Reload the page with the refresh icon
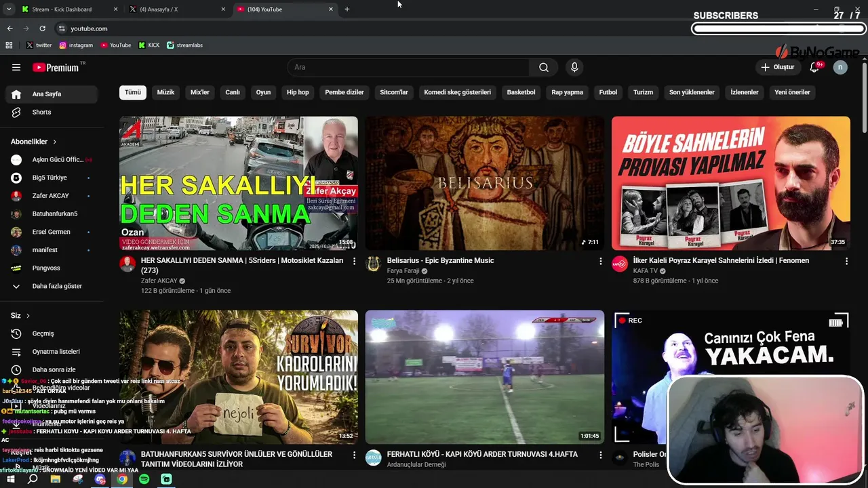 coord(42,28)
